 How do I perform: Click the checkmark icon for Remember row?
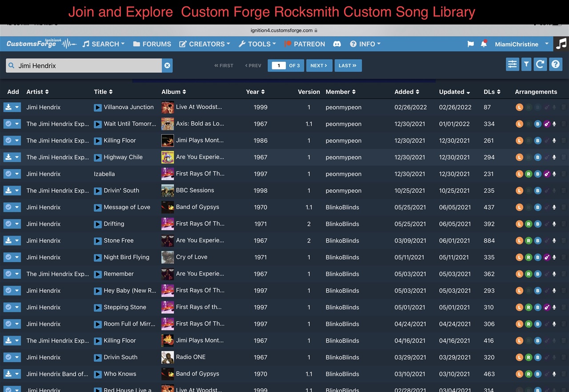pyautogui.click(x=8, y=274)
